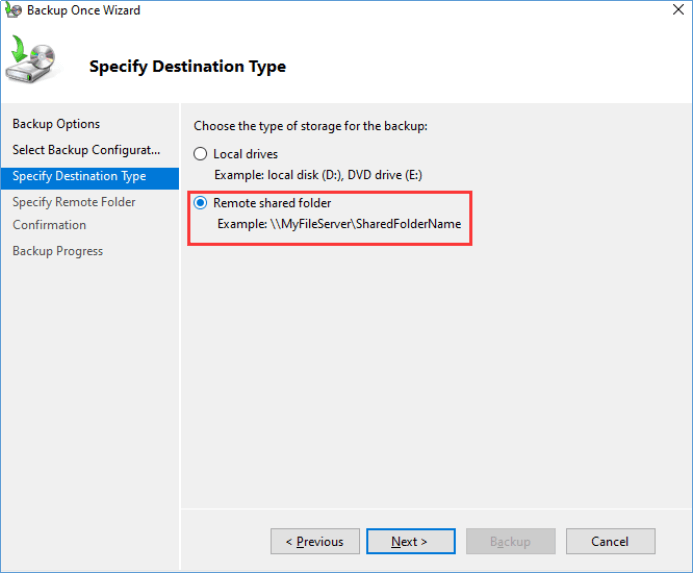Cancel the backup wizard

[x=610, y=541]
